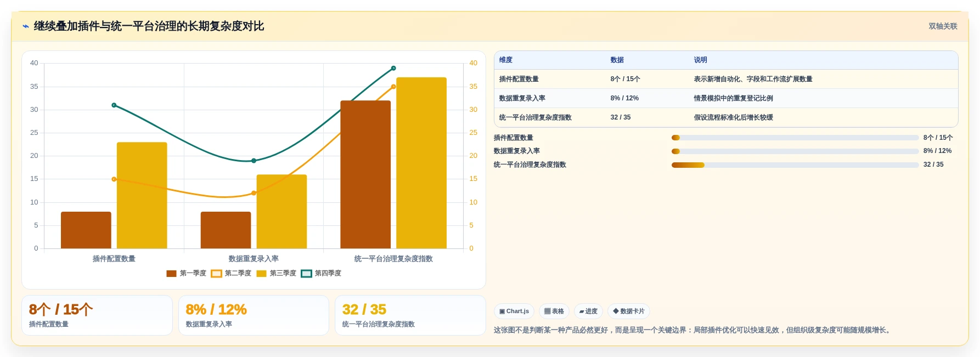Select the 表格 tag chip
The image size is (980, 357).
coord(554,311)
